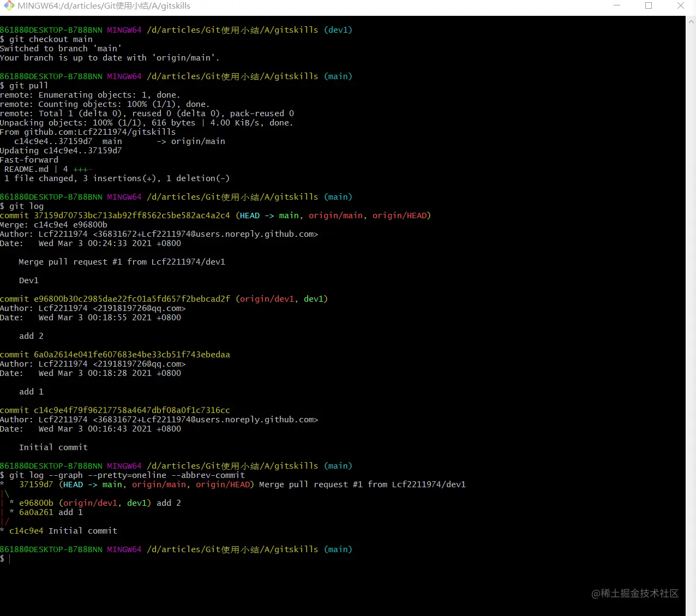Click the 'Updating c14c9e4..37159d7' line
Image resolution: width=696 pixels, height=616 pixels.
[61, 151]
